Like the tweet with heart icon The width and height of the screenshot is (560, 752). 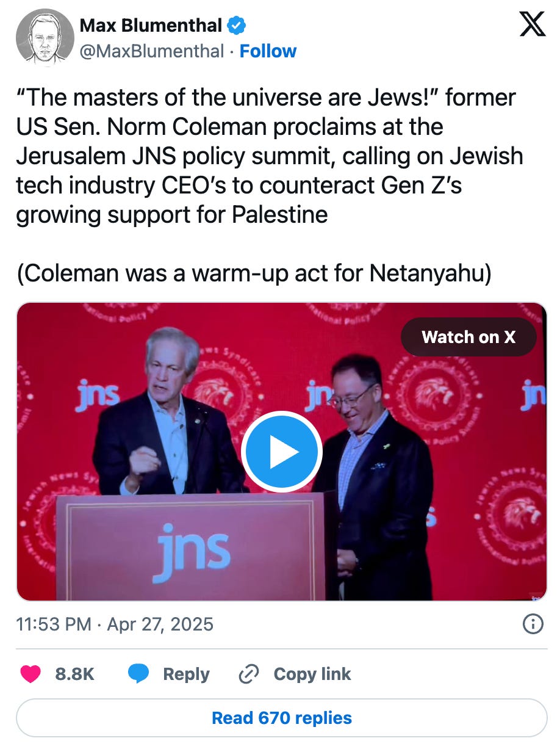(31, 674)
